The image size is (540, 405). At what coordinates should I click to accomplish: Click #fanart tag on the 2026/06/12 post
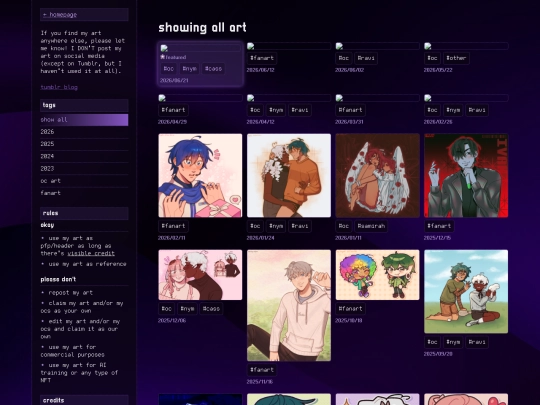click(262, 58)
